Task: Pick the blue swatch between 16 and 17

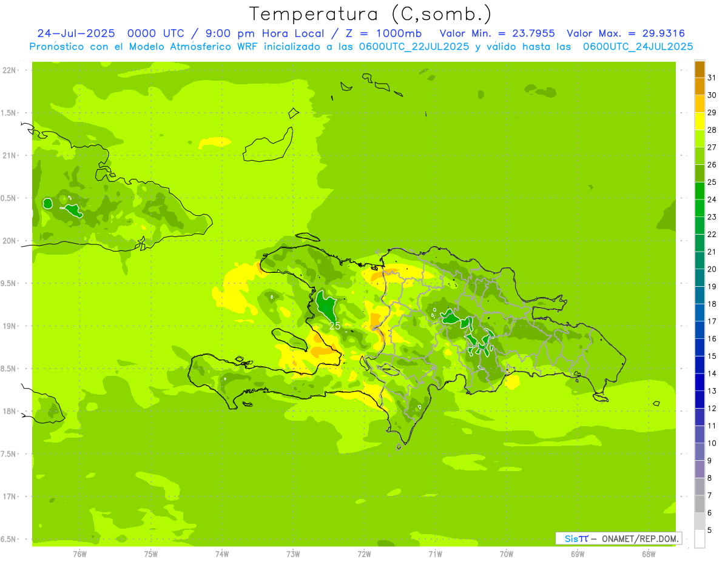Action: click(x=699, y=330)
